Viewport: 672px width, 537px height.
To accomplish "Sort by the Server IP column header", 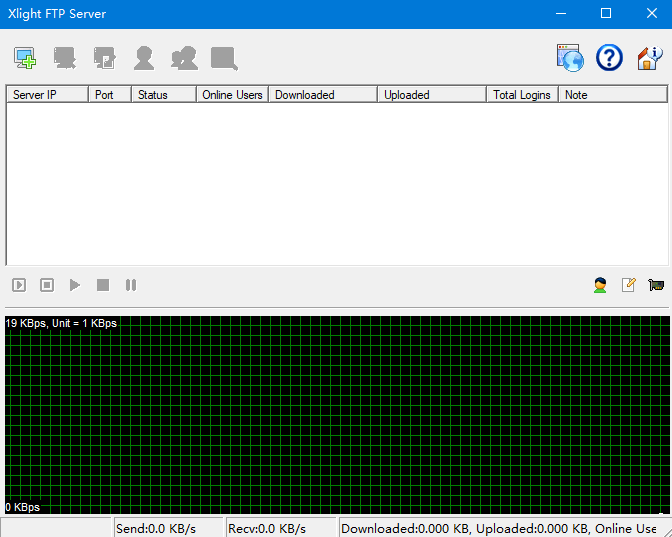I will click(47, 95).
